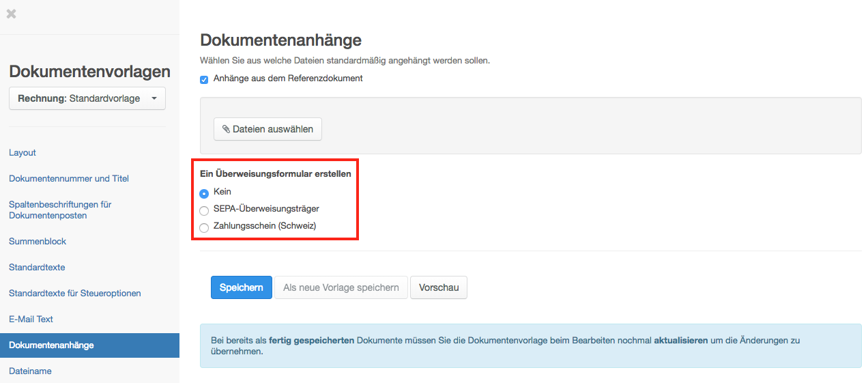868x383 pixels.
Task: Navigate to Summenblock settings
Action: [38, 241]
